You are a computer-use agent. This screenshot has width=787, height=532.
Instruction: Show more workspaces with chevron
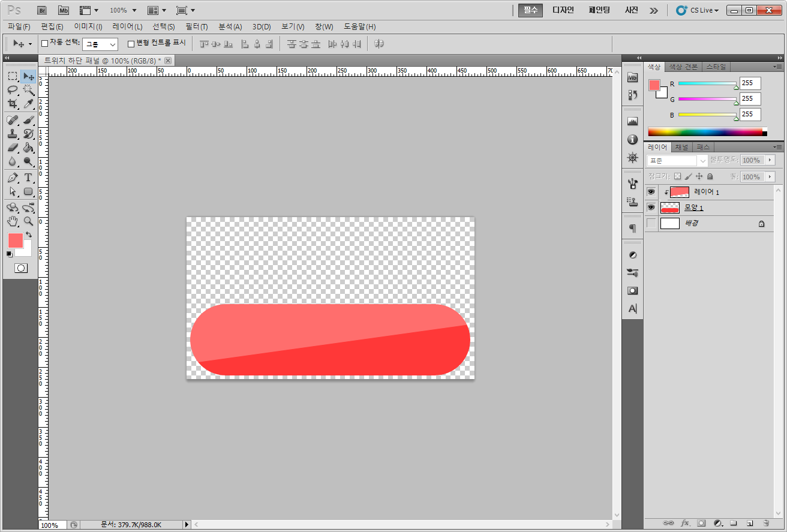pyautogui.click(x=654, y=10)
